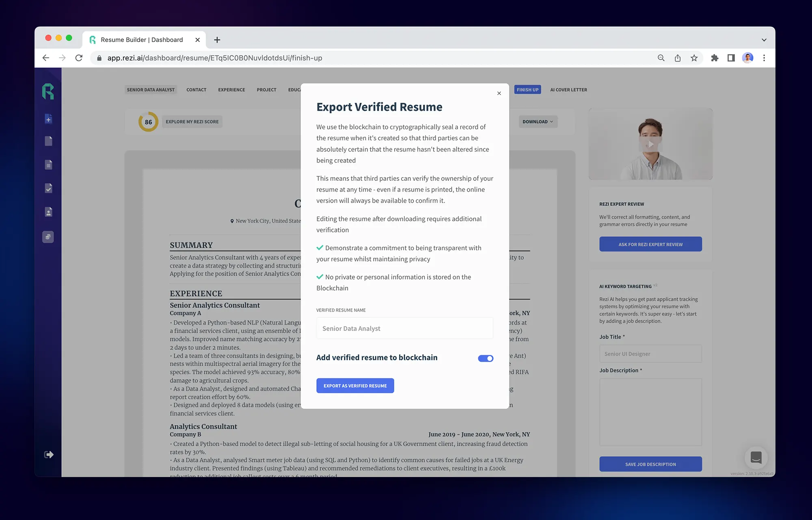Open a new browser tab
This screenshot has height=520, width=812.
pos(217,40)
